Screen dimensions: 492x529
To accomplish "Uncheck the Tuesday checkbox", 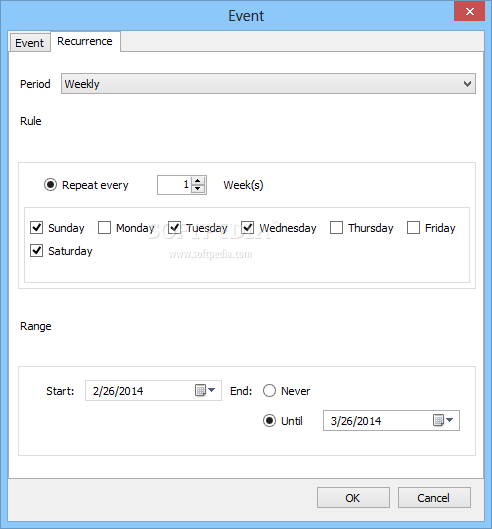I will point(174,228).
